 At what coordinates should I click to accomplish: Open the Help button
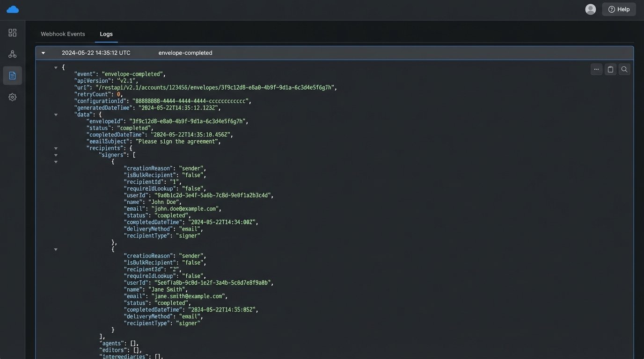pos(619,9)
